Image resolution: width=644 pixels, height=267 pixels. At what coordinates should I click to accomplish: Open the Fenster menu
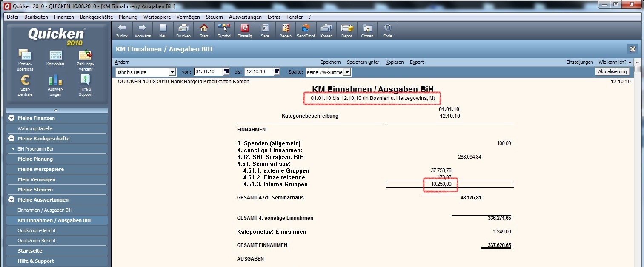pos(295,17)
